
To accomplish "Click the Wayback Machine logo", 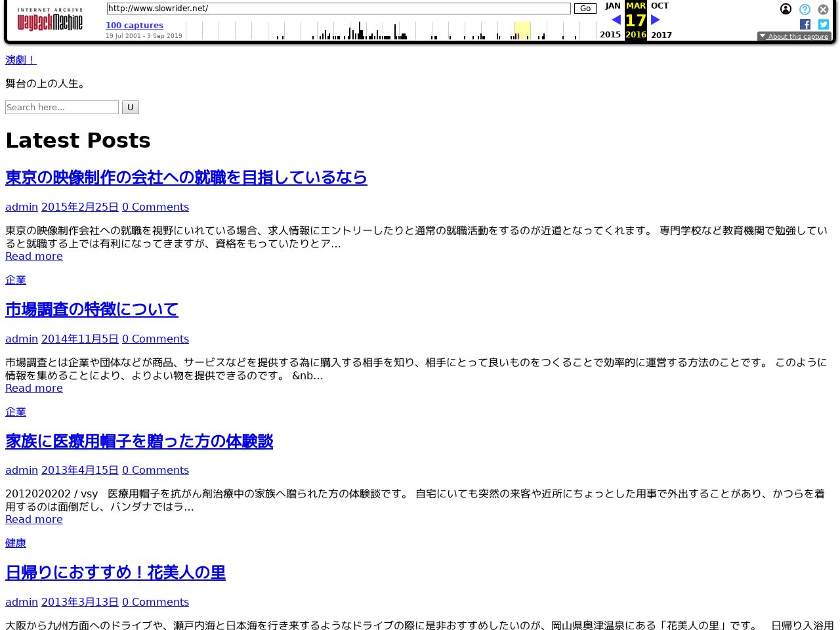I will coord(50,20).
